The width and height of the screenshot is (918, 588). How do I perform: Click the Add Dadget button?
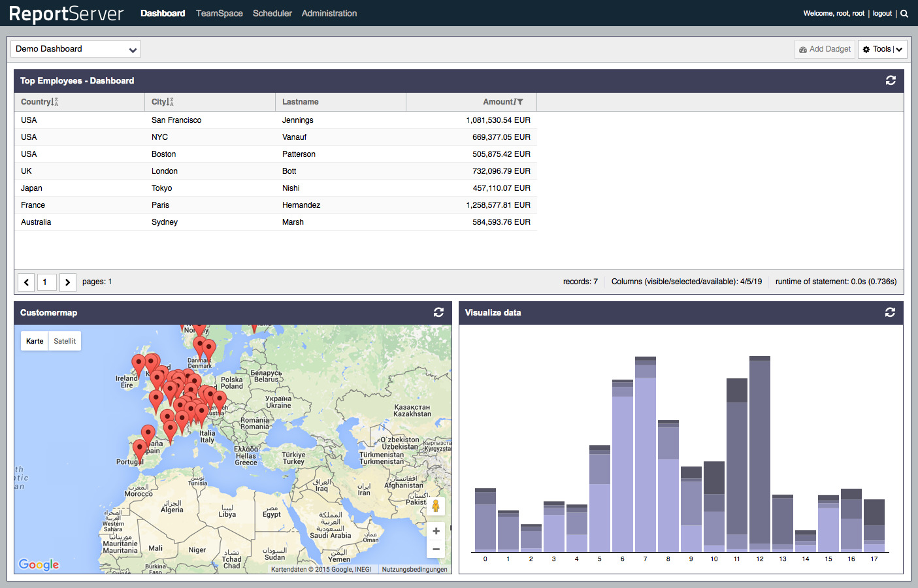pos(825,49)
